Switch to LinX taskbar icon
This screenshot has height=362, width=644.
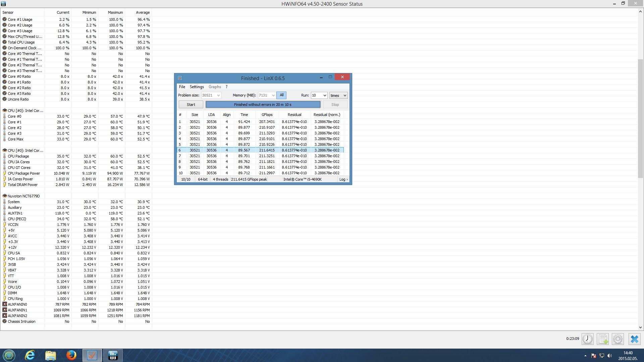click(92, 355)
